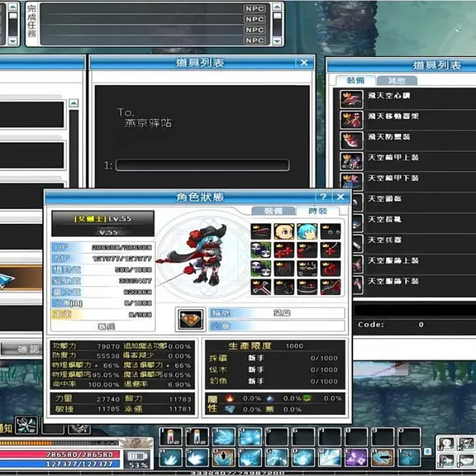Select 飛天空心鎖 item row
This screenshot has height=476, width=476.
(x=408, y=99)
